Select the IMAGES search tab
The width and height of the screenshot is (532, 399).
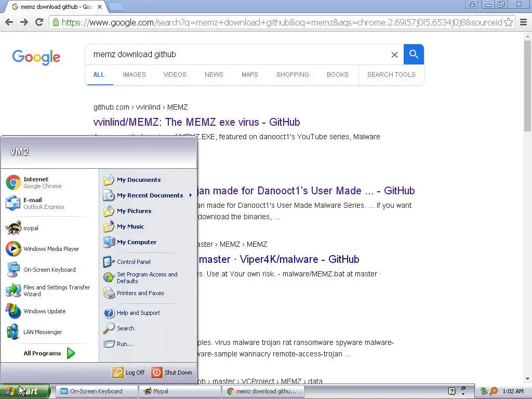[135, 75]
